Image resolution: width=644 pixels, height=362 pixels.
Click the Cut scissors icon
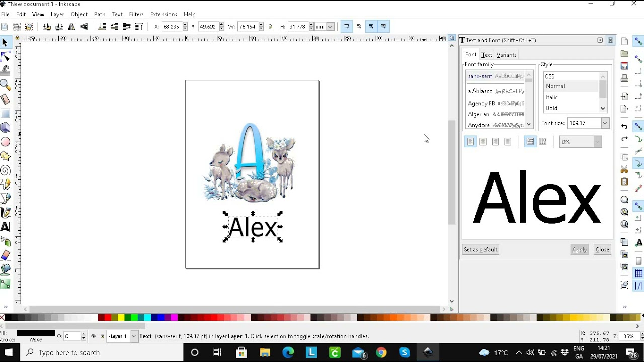click(624, 169)
